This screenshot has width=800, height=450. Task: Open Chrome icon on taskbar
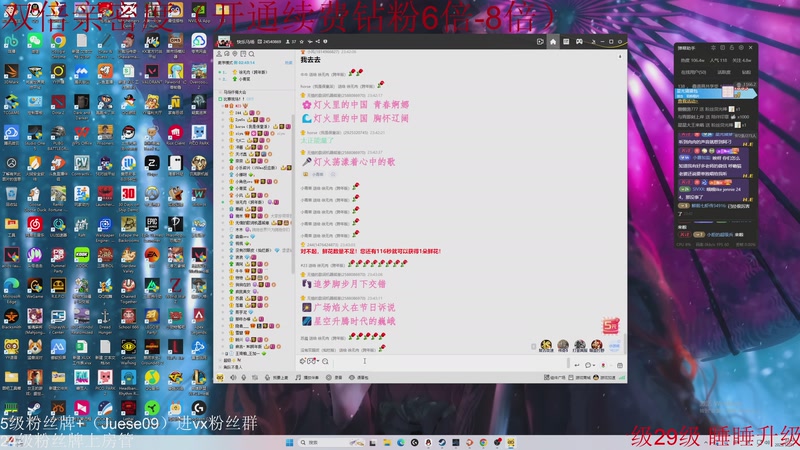[483, 442]
